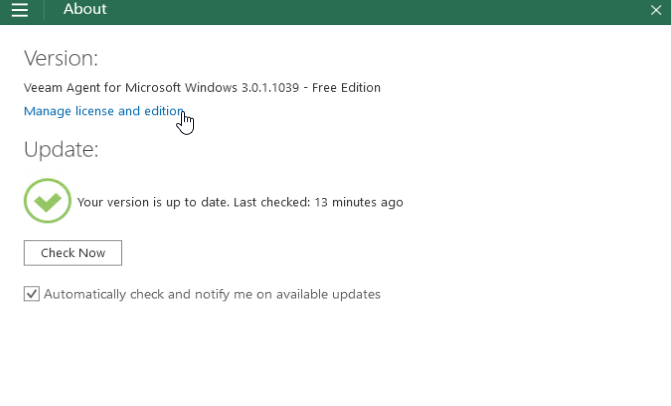Select the word 'edition' in the license link

pyautogui.click(x=164, y=111)
